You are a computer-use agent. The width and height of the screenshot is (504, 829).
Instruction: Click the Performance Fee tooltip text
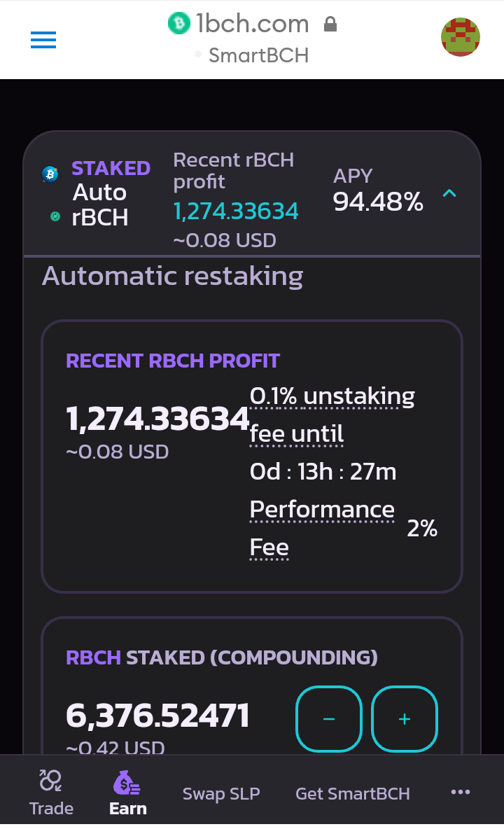point(322,528)
